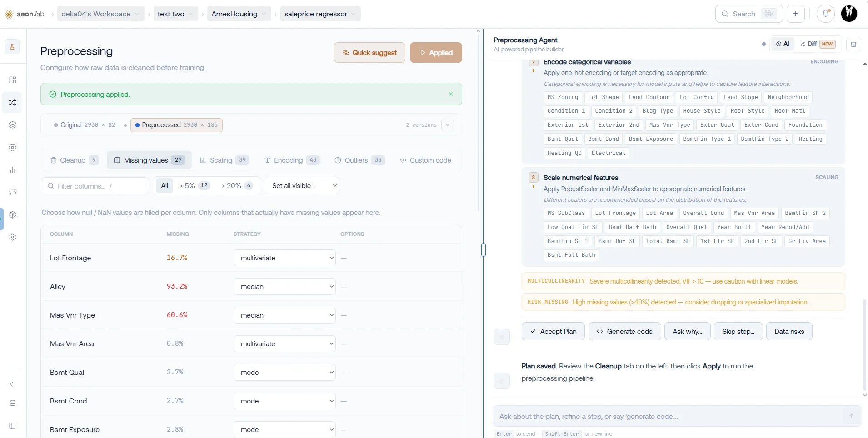Open the AmesHousing breadcrumb dropdown
Image resolution: width=868 pixels, height=438 pixels.
(x=239, y=14)
